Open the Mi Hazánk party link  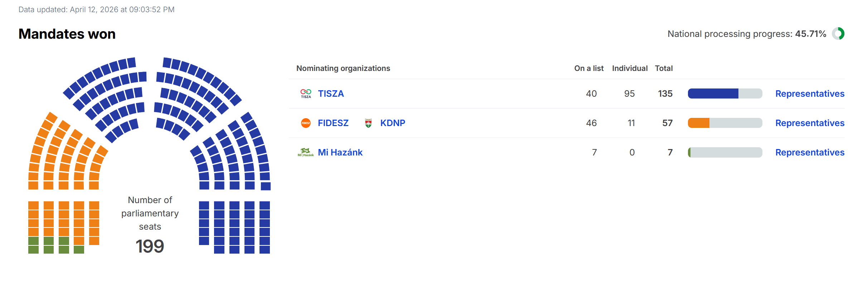tap(340, 152)
